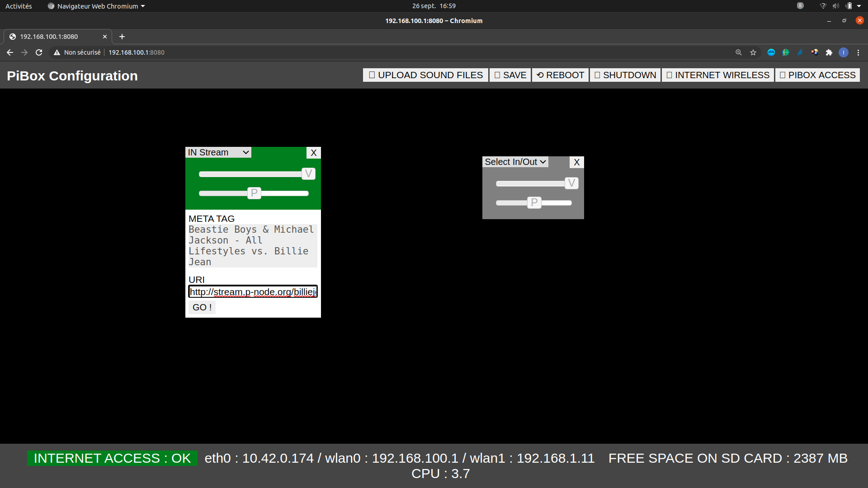Open Navigateur Web Chromium app menu

point(97,6)
